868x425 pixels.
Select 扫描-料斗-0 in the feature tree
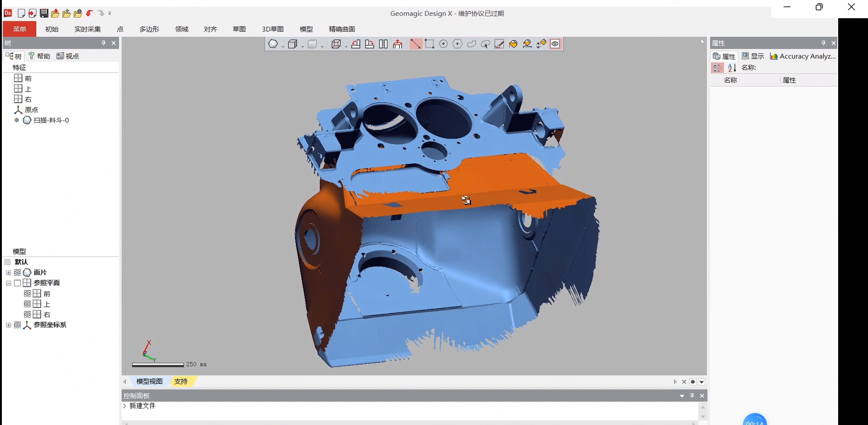pos(51,120)
